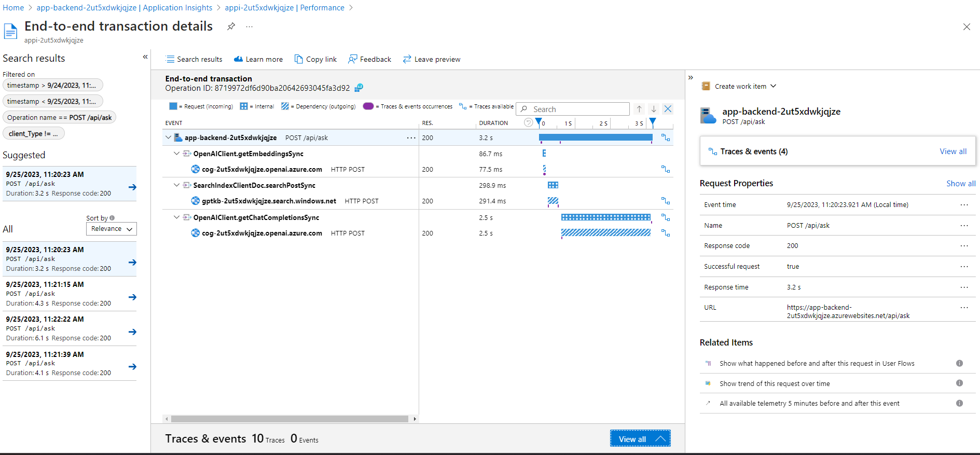The image size is (980, 455).
Task: Reset the timeline zoom clock icon
Action: click(x=528, y=122)
